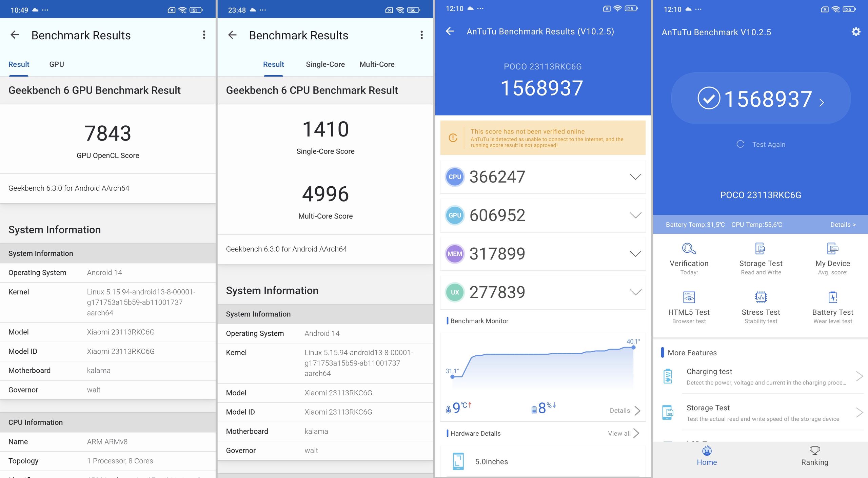
Task: Open Verification magnifier icon
Action: 689,249
